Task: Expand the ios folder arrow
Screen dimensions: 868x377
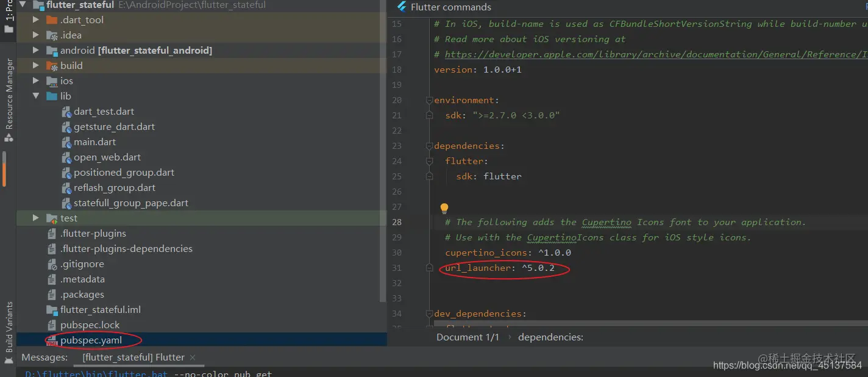Action: pos(35,81)
